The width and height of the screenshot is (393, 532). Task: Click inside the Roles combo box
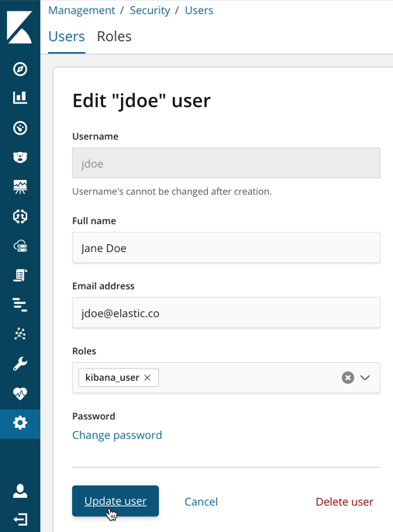(226, 378)
